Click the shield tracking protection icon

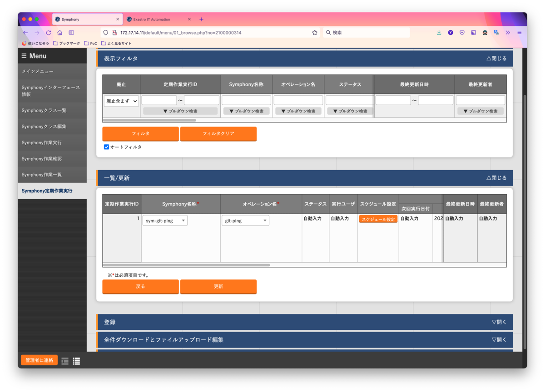point(106,33)
